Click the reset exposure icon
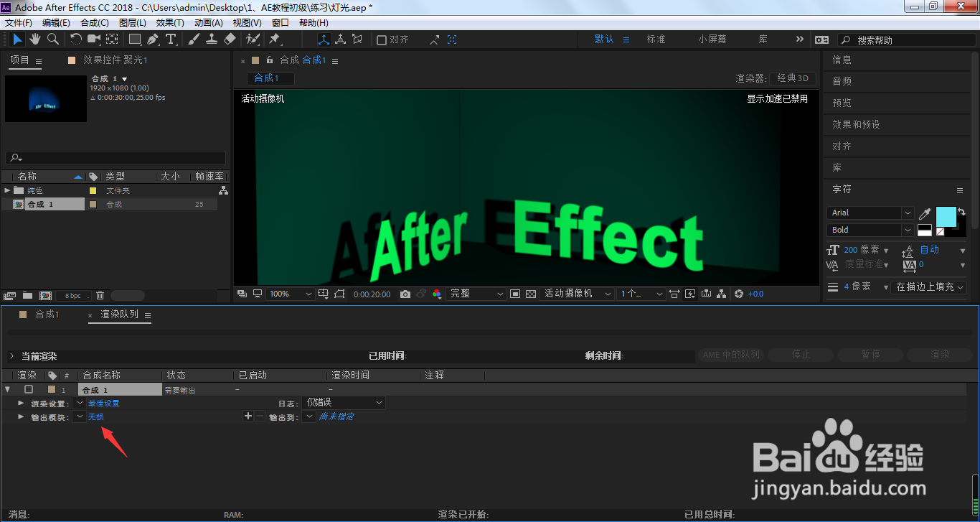The height and width of the screenshot is (522, 980). (739, 294)
